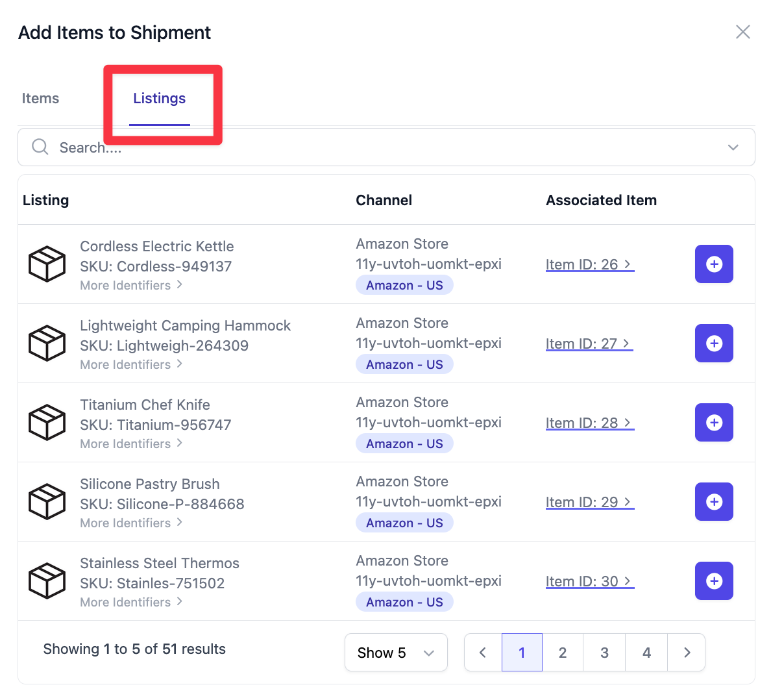
Task: Click the search magnifier icon
Action: click(40, 147)
